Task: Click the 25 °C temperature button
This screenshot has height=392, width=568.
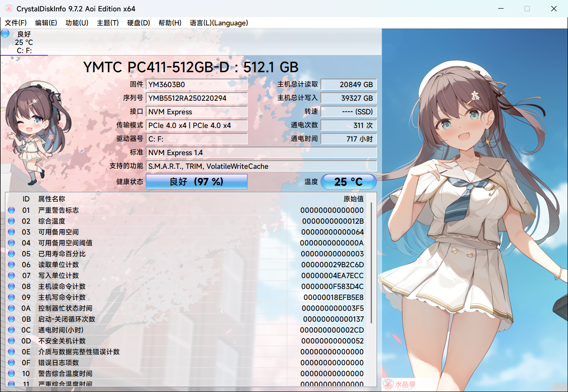Action: point(348,182)
